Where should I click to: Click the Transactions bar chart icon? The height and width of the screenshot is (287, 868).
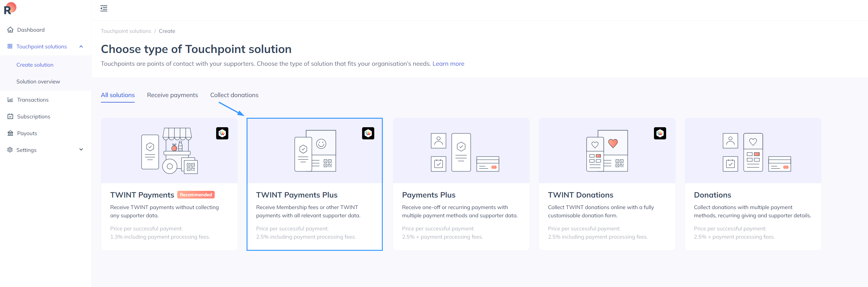click(x=10, y=100)
